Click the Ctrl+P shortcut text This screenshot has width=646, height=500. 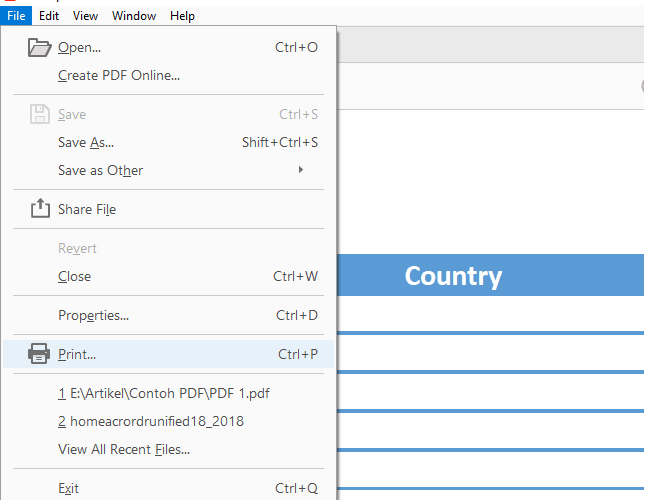297,354
